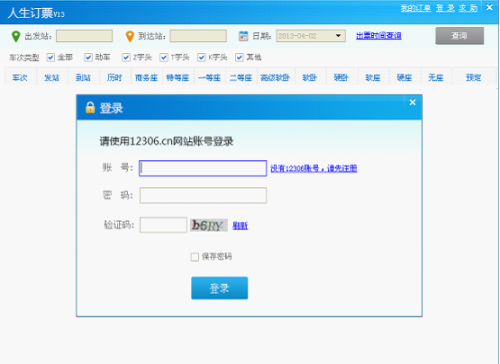Screen dimensions: 500x364
Task: Click the 高级软卧 column header
Action: pos(275,78)
